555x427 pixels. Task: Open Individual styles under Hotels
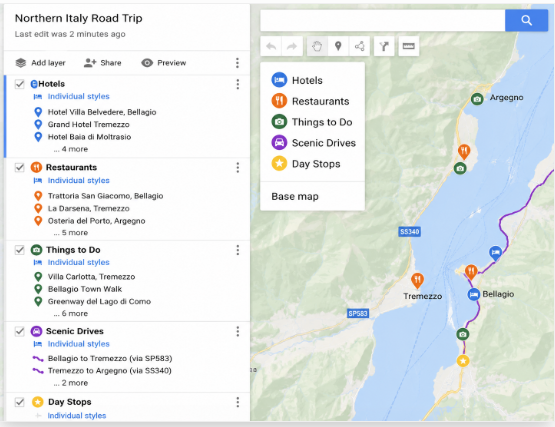(79, 96)
